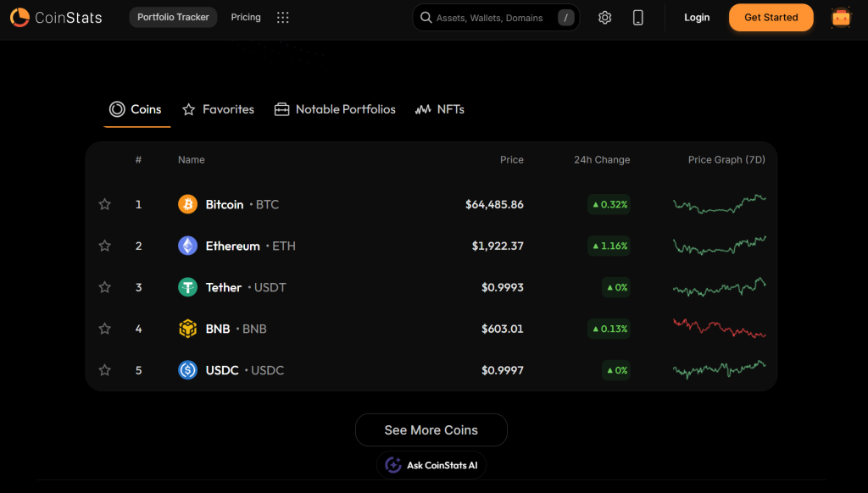The image size is (868, 493).
Task: Click the Price Graph (7D) header
Action: [726, 160]
